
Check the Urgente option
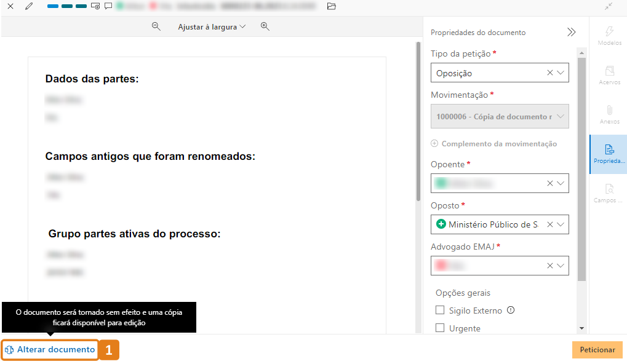(440, 328)
